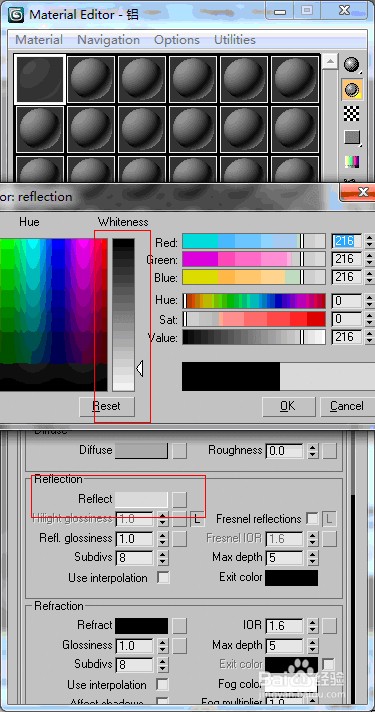Click the Refl. glossiness map button
Image resolution: width=375 pixels, height=712 pixels.
click(180, 539)
